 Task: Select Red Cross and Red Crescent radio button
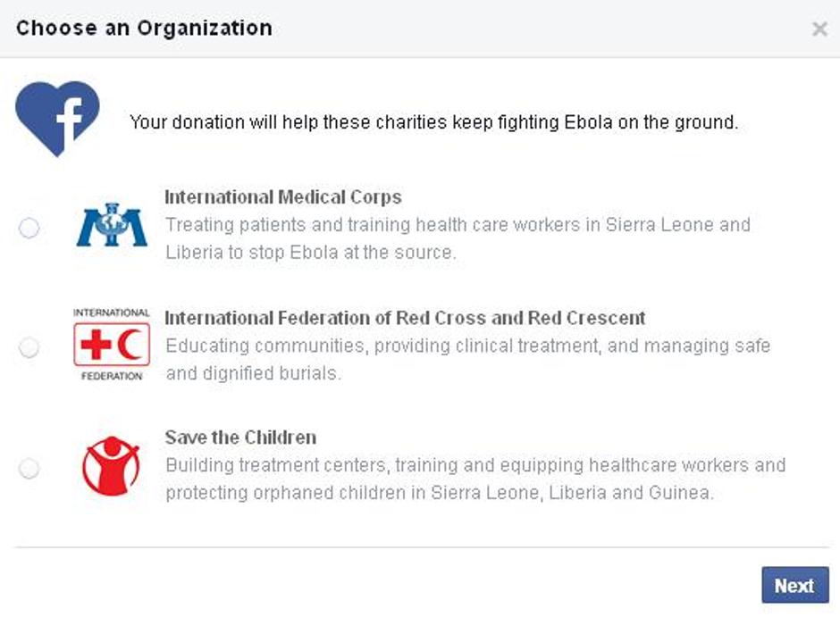click(29, 347)
